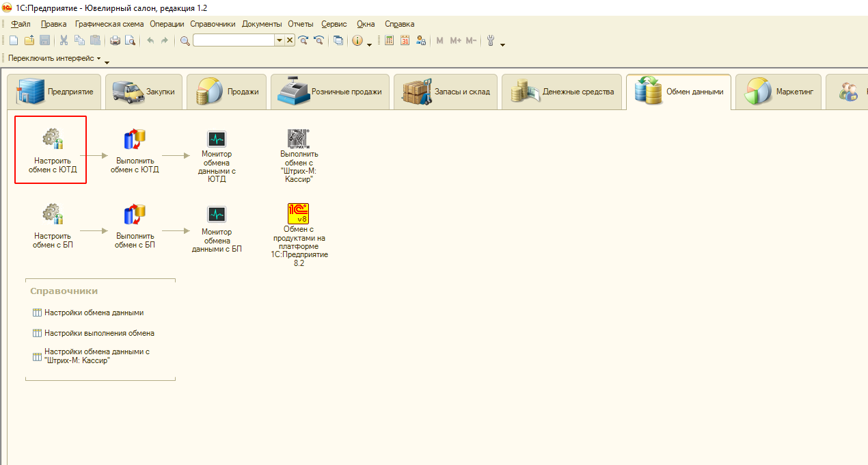Click the windows list icon
This screenshot has height=465, width=868.
(338, 41)
